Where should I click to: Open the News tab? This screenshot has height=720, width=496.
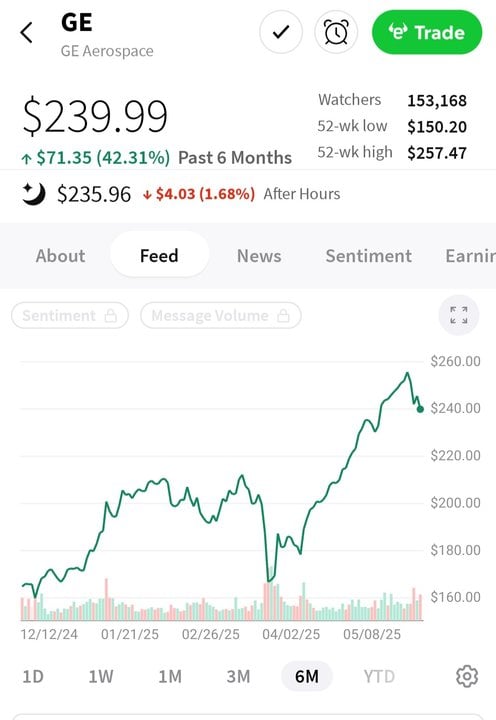click(x=259, y=256)
